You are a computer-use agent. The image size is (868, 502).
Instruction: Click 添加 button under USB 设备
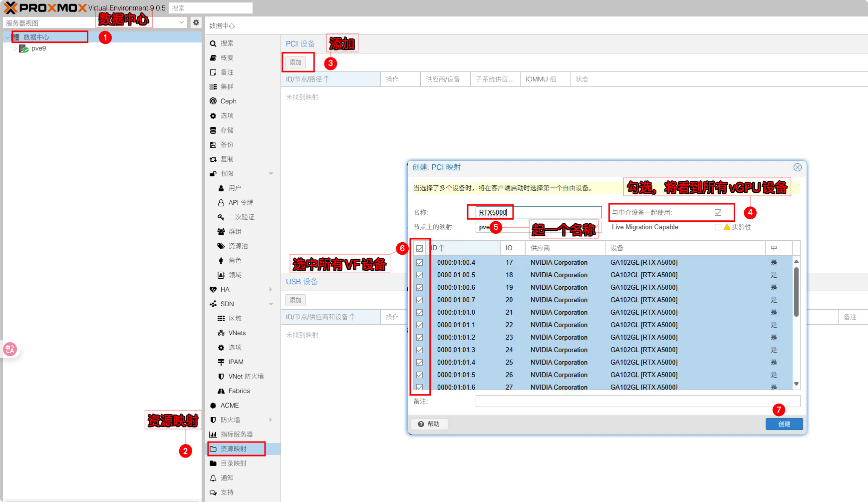[x=295, y=300]
